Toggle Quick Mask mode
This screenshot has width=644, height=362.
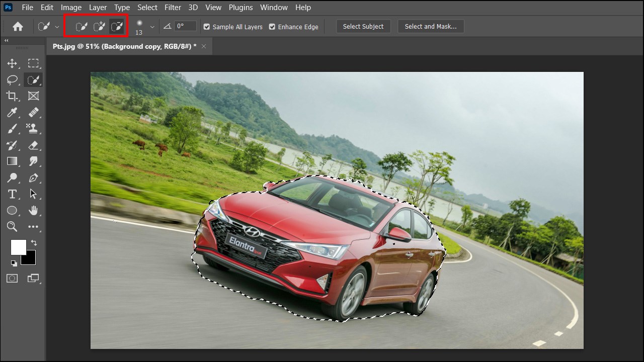(12, 278)
